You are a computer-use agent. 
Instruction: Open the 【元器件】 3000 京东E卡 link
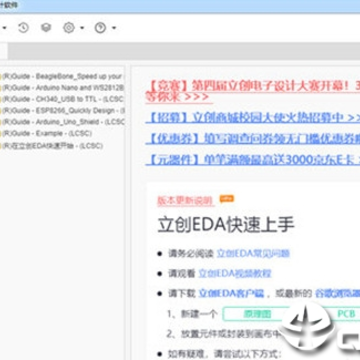click(253, 160)
